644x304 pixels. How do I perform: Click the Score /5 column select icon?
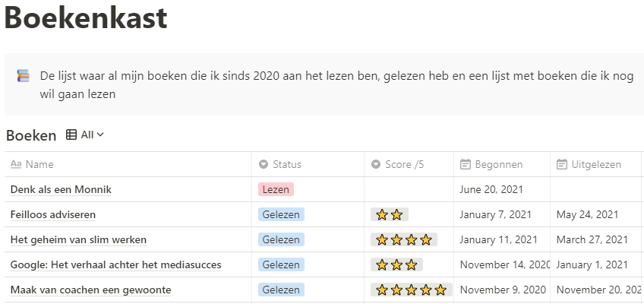pyautogui.click(x=376, y=164)
